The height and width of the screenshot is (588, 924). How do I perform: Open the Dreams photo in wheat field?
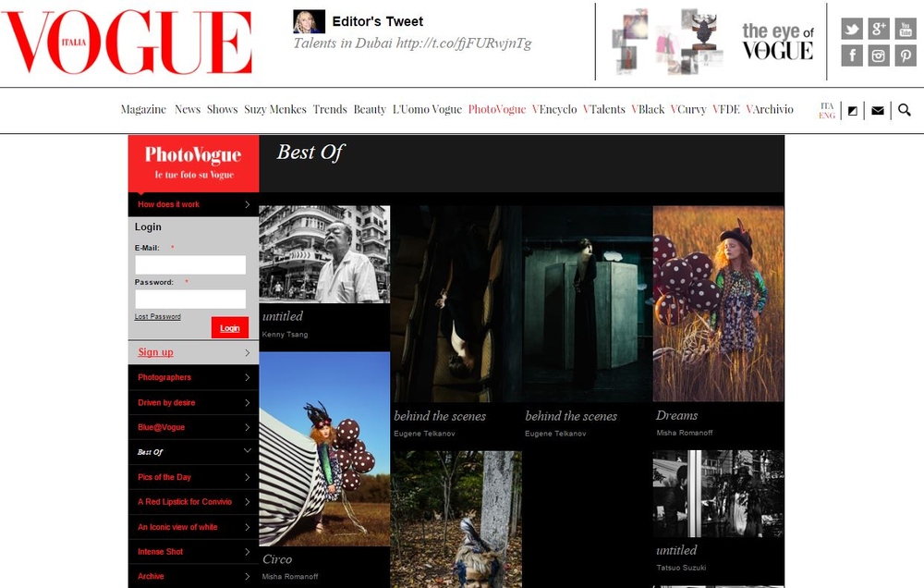718,304
